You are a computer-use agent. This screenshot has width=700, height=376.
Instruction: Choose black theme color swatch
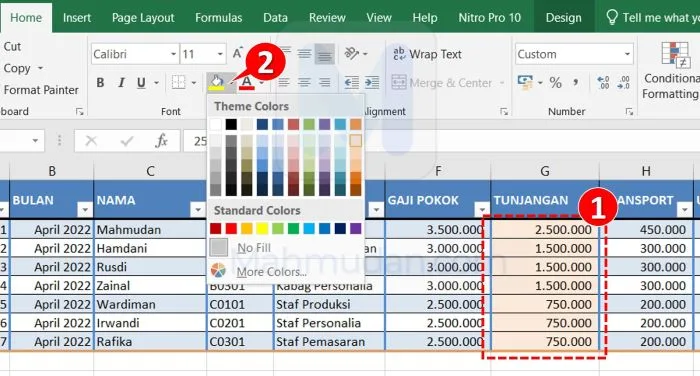click(x=231, y=124)
